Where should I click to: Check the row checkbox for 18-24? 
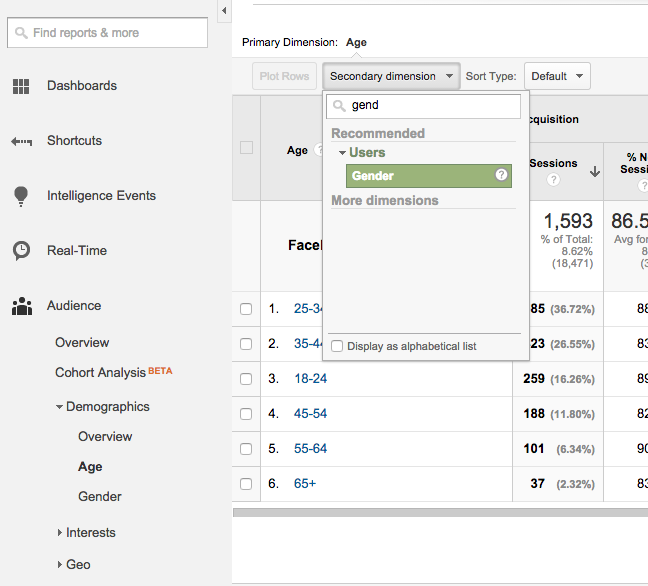[x=246, y=379]
